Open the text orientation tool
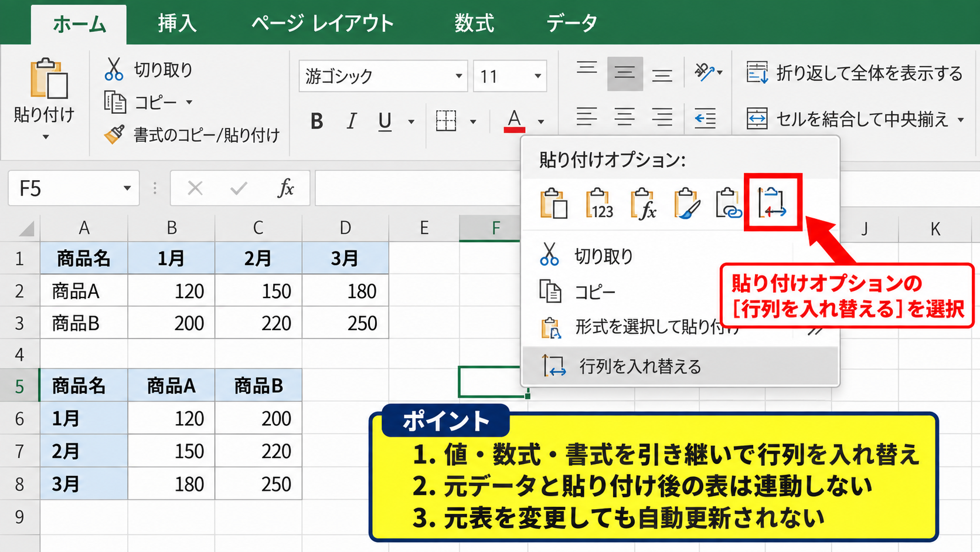Viewport: 980px width, 552px height. coord(708,73)
